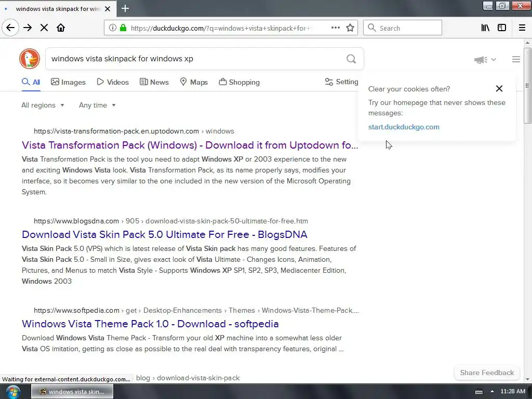Viewport: 532px width, 399px height.
Task: Open Windows Vista Theme Pack softpedia result
Action: (x=150, y=324)
